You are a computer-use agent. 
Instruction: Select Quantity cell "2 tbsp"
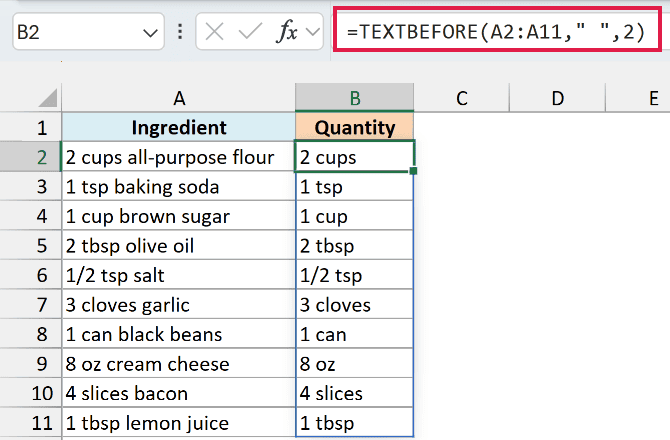(354, 245)
